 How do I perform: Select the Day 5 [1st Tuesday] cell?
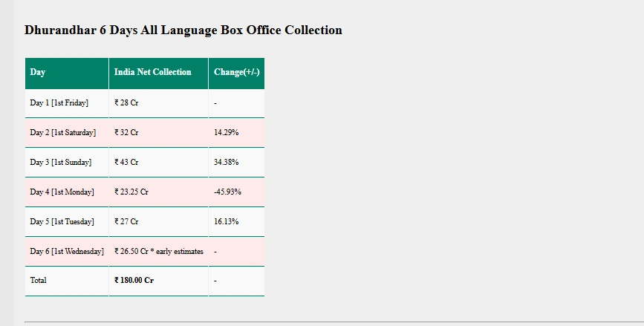(62, 222)
